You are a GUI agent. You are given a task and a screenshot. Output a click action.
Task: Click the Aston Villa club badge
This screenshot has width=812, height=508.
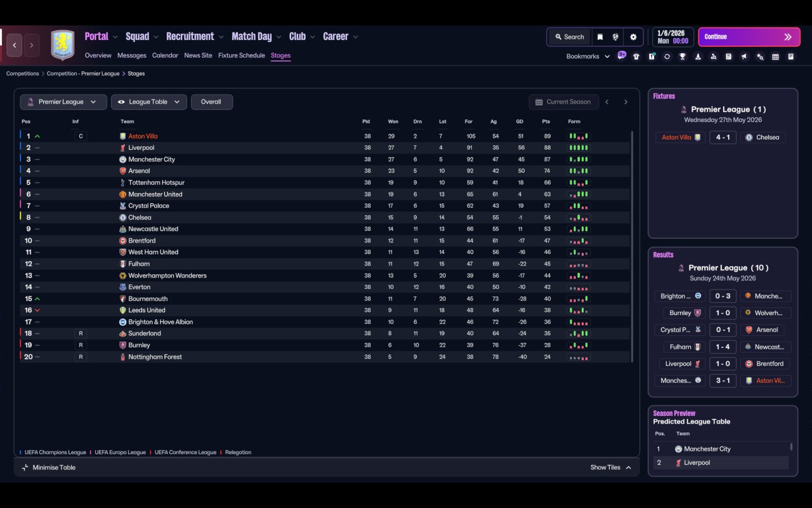pos(62,45)
